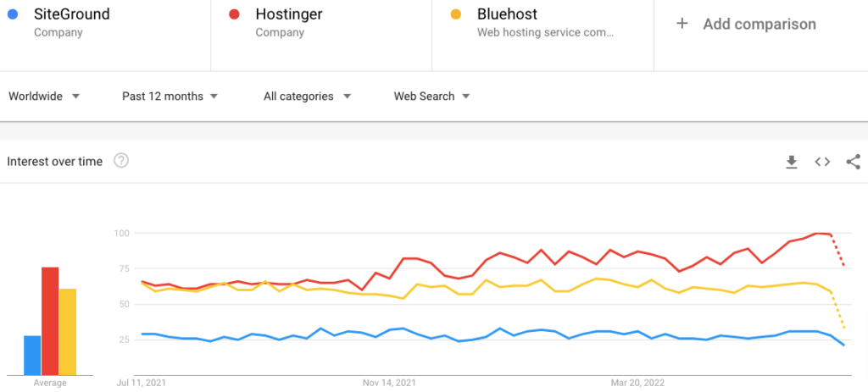Click the blue SiteGround average bar

(32, 356)
